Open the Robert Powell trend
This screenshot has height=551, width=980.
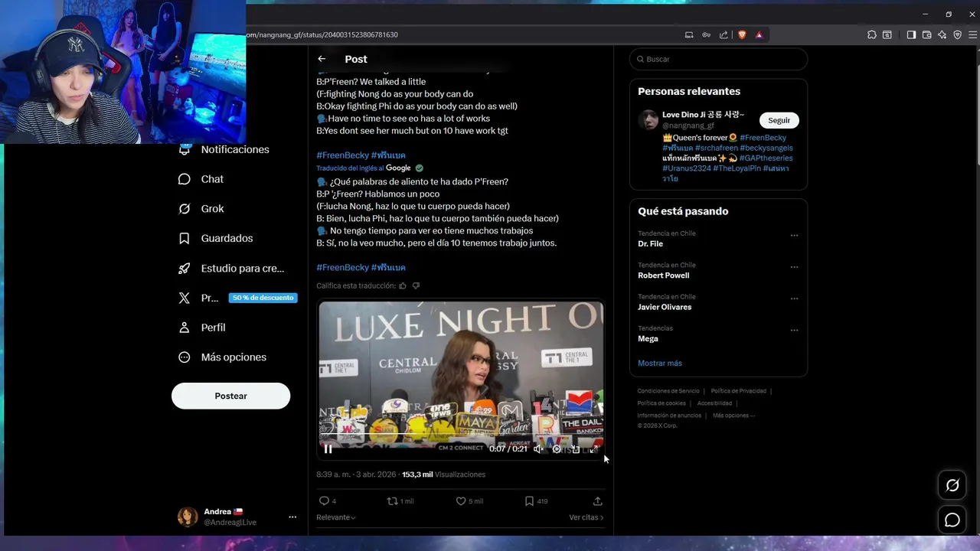(x=663, y=275)
